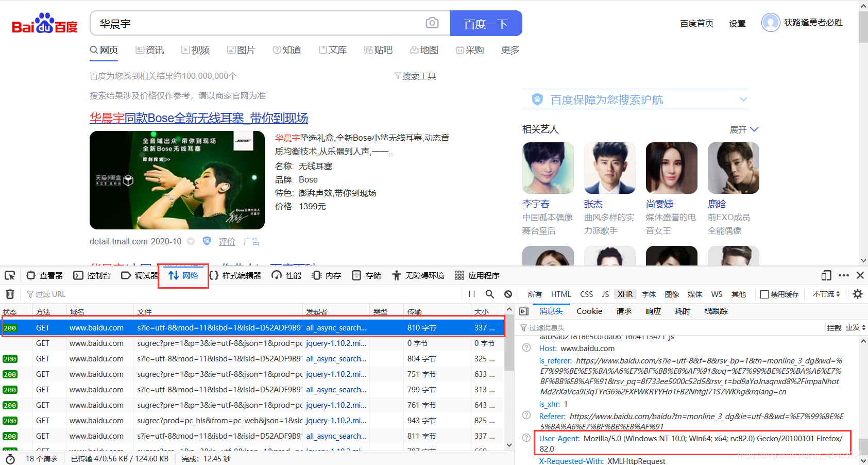Go to 百度首页 link
This screenshot has width=868, height=465.
click(x=696, y=23)
